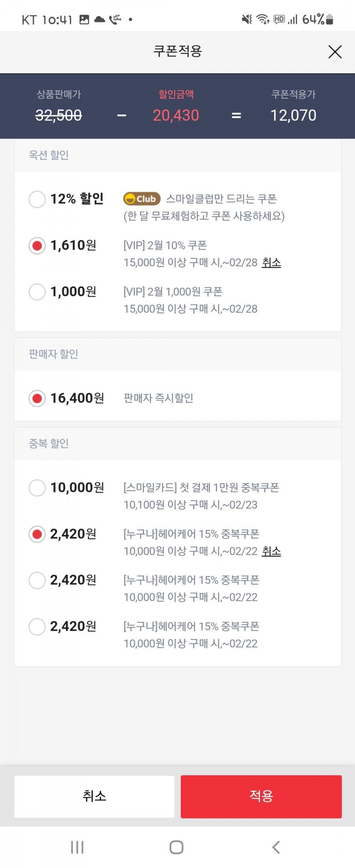Image resolution: width=355 pixels, height=868 pixels.
Task: Cancel the applied 헤어케어 15% coupon via 취소 link
Action: point(271,551)
